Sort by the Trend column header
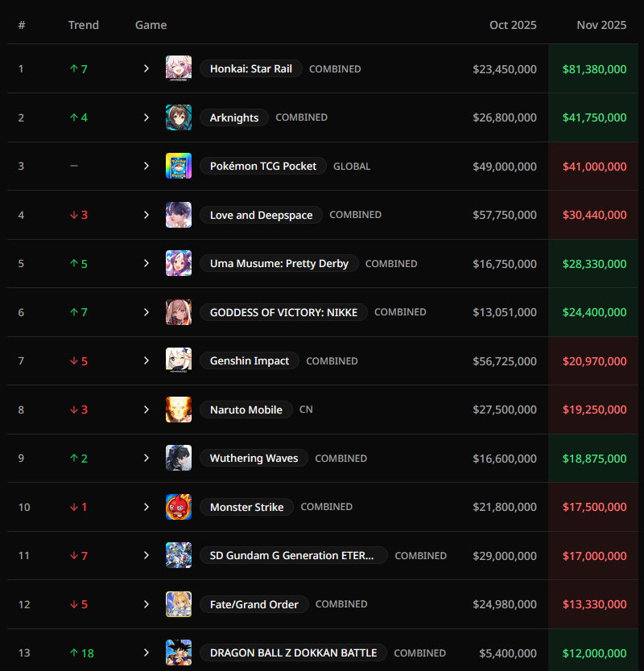 84,25
